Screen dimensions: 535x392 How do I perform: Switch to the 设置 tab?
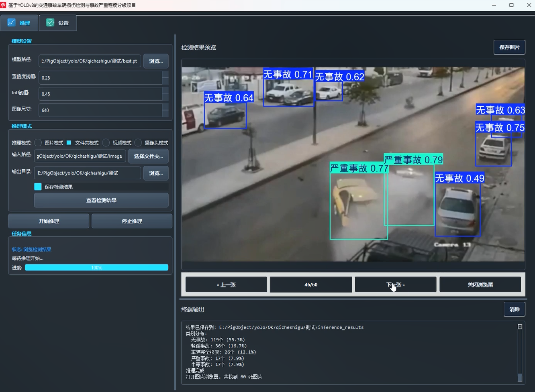coord(58,23)
